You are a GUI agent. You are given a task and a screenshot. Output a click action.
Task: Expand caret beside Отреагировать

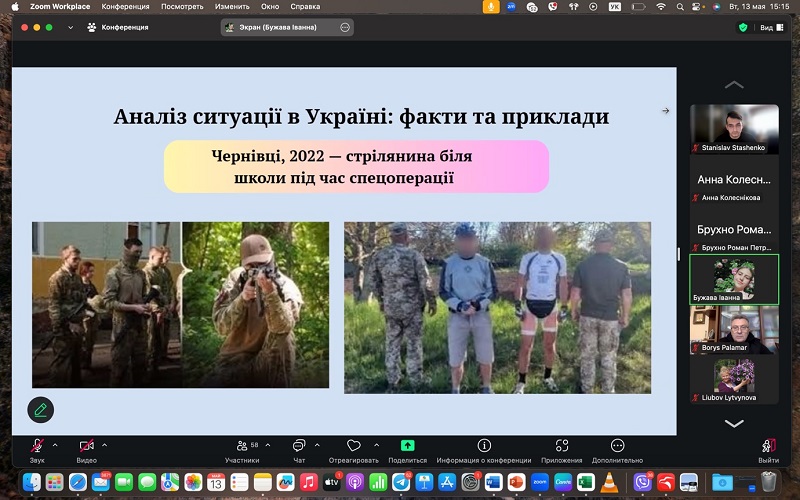tap(377, 445)
